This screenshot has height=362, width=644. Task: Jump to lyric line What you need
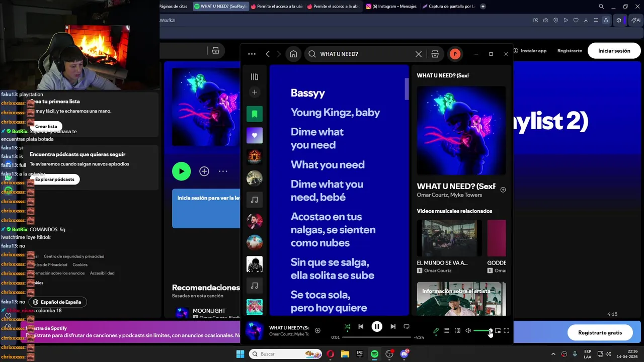(328, 164)
